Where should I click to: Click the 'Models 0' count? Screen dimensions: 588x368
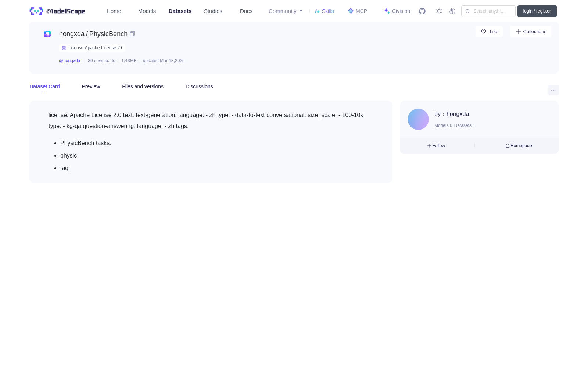(443, 125)
